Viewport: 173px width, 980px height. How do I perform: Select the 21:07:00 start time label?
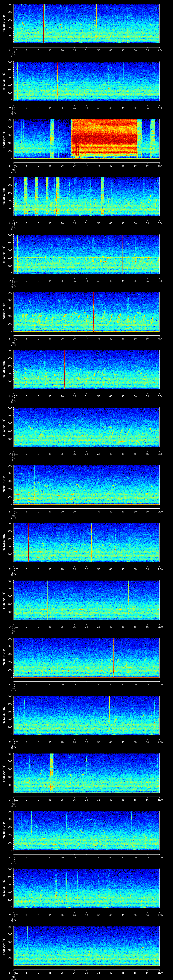point(13,396)
